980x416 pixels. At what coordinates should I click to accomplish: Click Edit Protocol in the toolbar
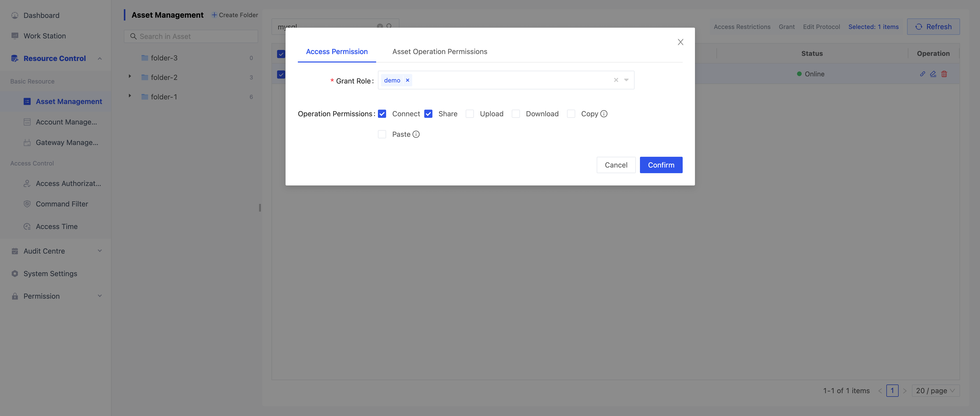(x=821, y=27)
